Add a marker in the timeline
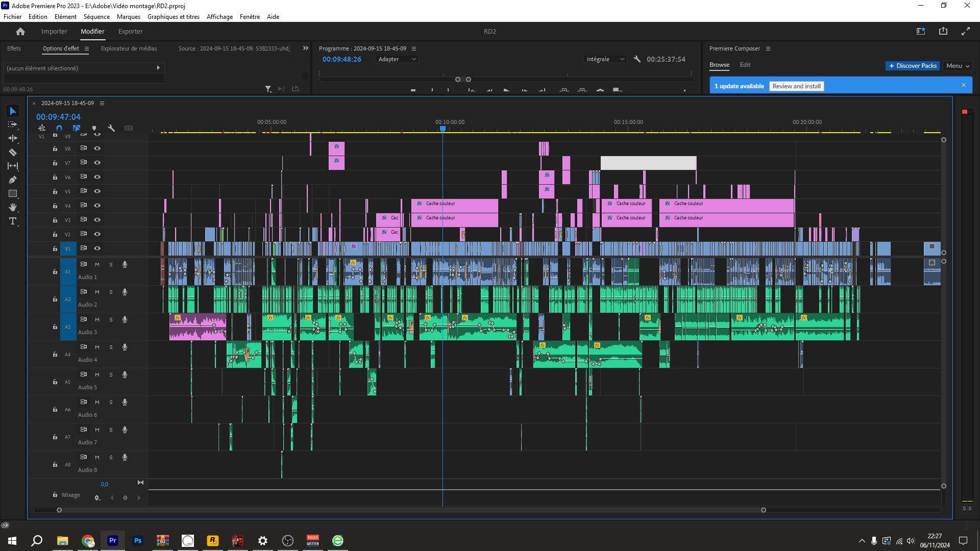 [94, 128]
